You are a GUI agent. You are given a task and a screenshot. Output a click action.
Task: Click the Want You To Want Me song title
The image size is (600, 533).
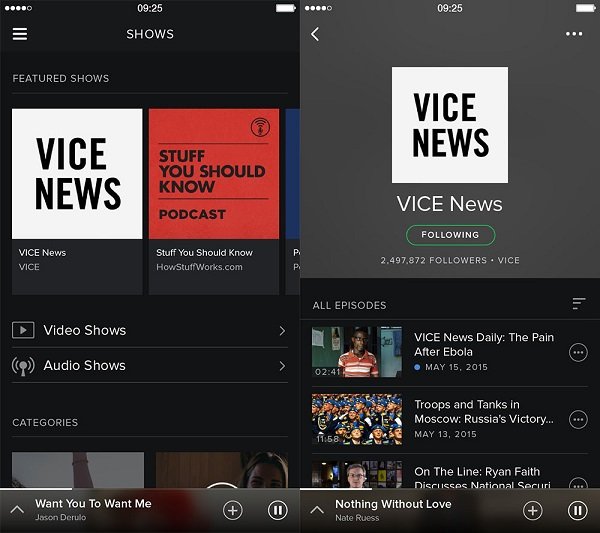coord(93,504)
